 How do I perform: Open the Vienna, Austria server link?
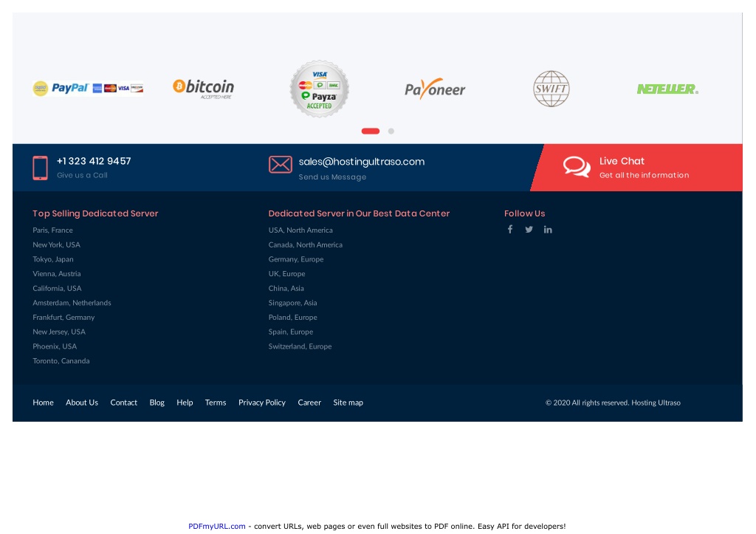point(57,273)
